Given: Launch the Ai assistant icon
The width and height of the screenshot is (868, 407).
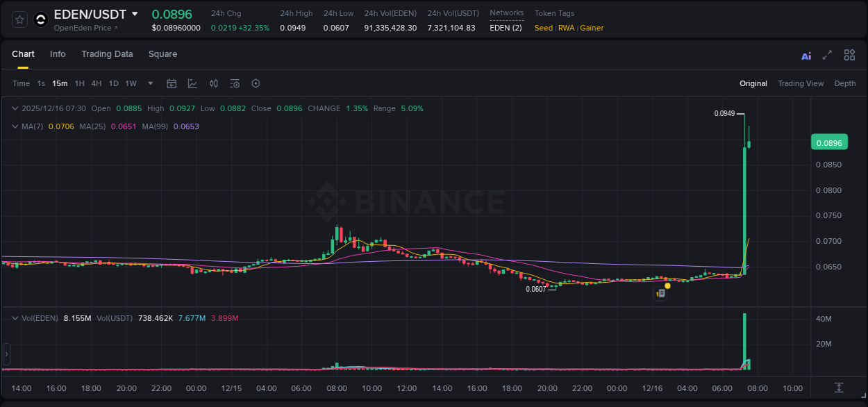Looking at the screenshot, I should (x=806, y=55).
